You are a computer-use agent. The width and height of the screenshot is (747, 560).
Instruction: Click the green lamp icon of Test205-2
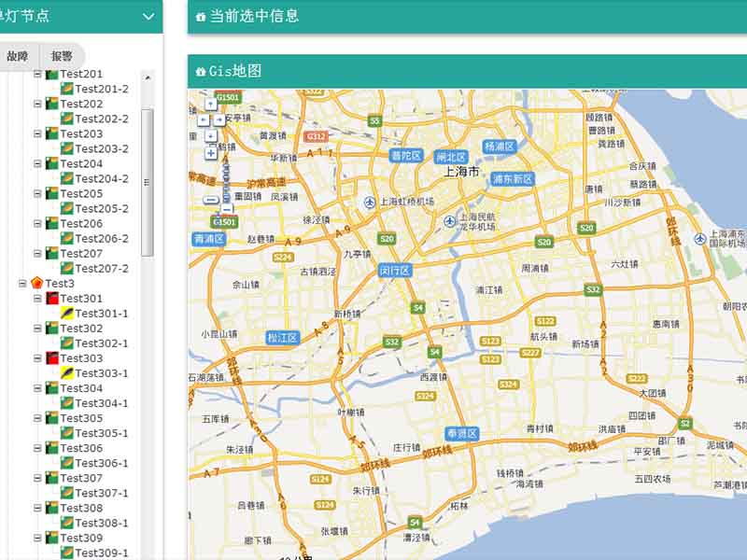tap(67, 208)
